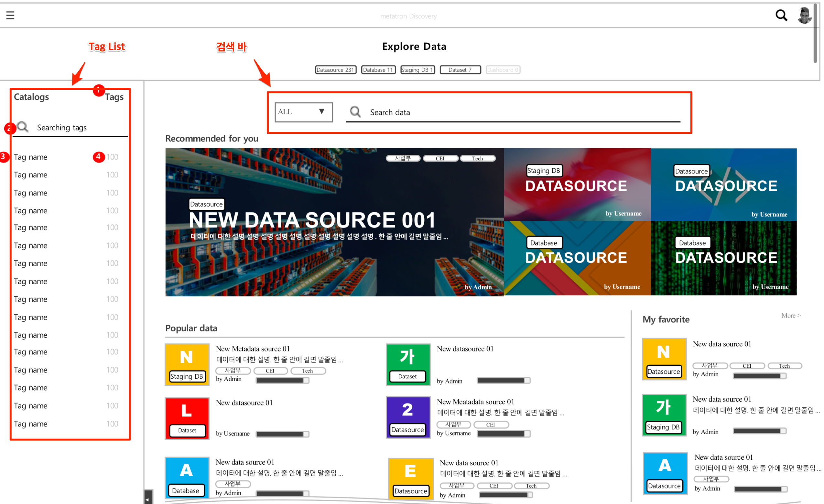Click 사업부 tag under blue A Database item
This screenshot has width=824, height=504.
(233, 484)
